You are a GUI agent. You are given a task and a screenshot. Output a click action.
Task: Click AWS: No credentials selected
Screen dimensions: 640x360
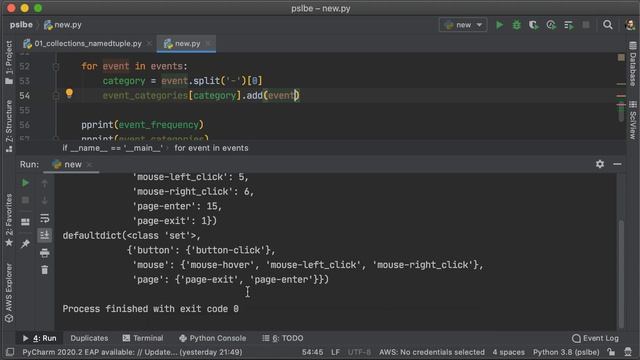[432, 352]
